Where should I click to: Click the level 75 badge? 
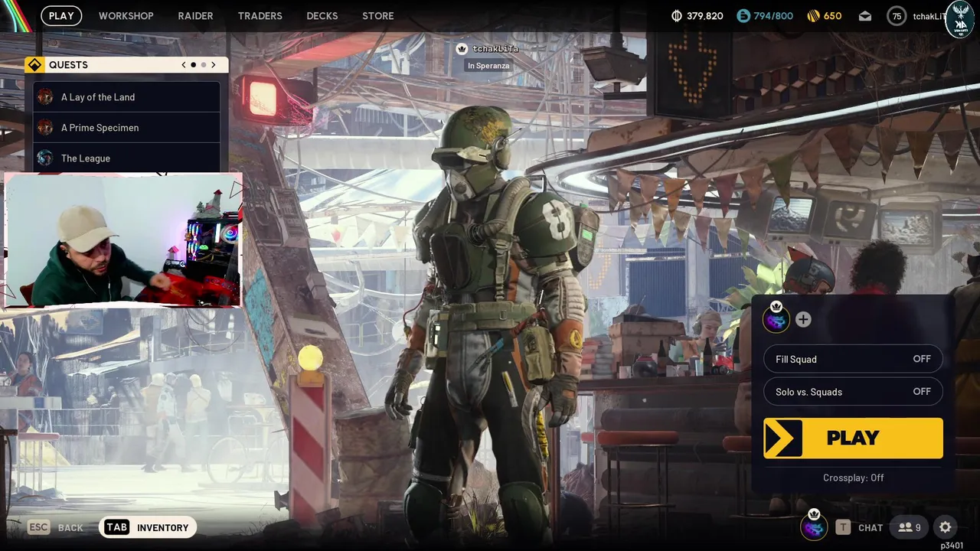point(897,15)
